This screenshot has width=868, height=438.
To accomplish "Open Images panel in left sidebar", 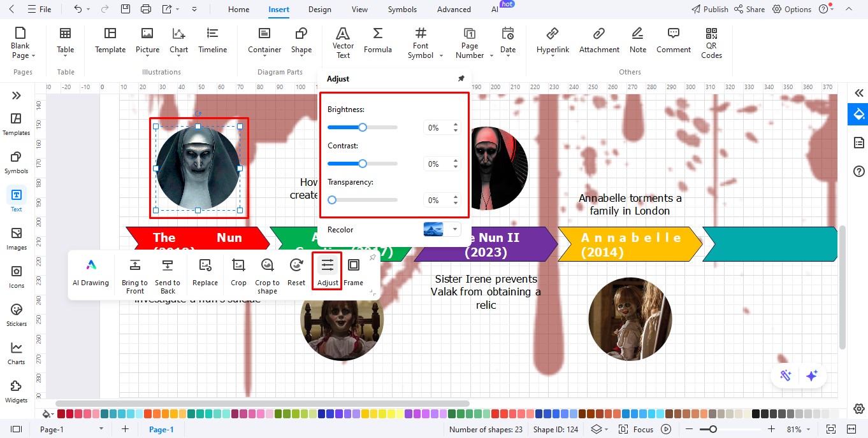I will point(17,239).
